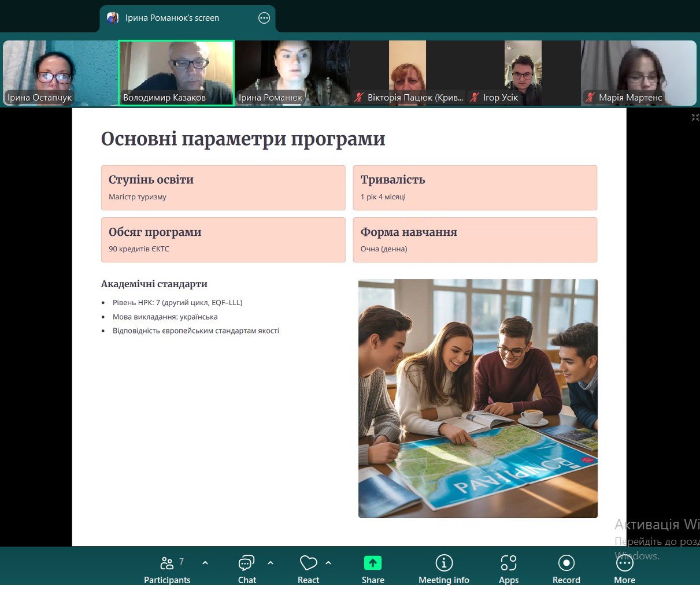Select the Ірина Романюк's screen tab
Viewport: 700px width, 590px height.
(x=172, y=18)
